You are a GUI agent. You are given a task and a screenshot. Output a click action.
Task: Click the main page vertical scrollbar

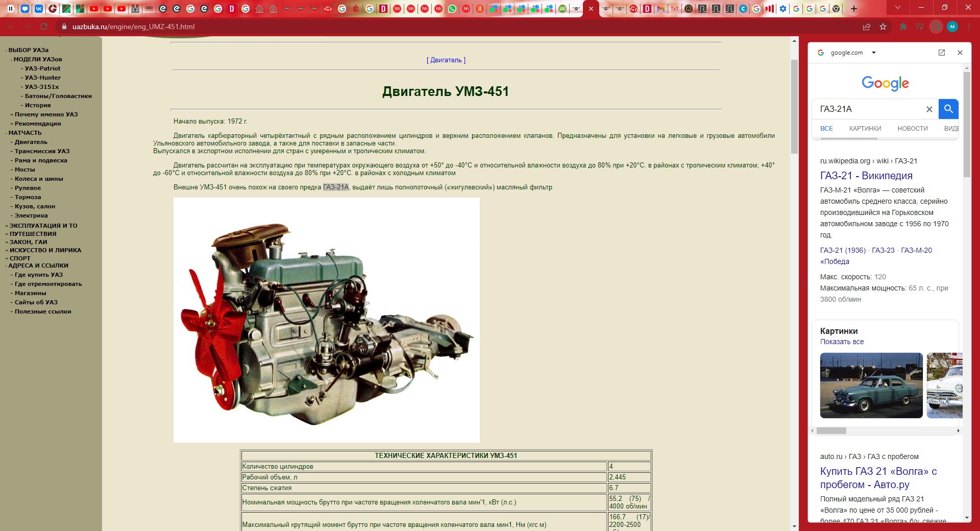[794, 106]
